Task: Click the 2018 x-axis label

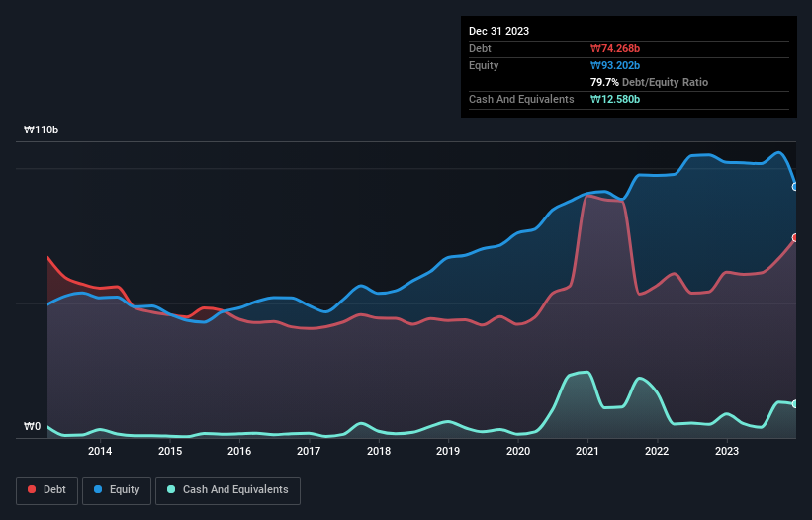Action: coord(379,451)
